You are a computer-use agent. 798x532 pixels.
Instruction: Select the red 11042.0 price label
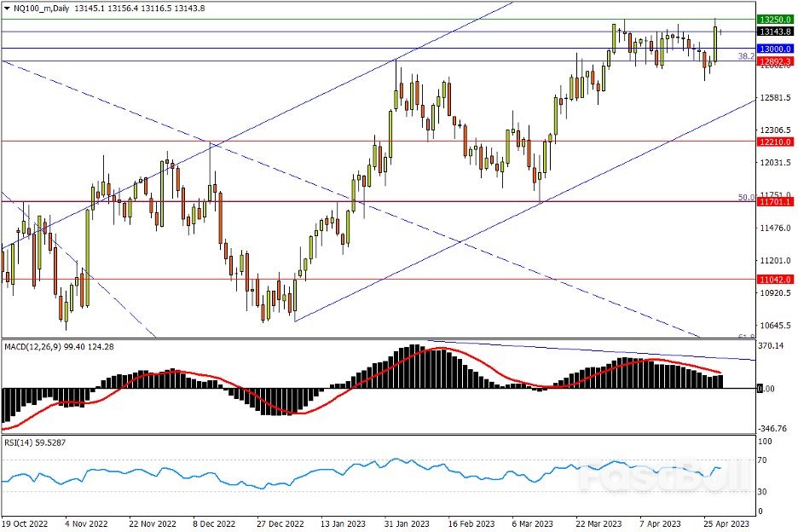tap(774, 279)
